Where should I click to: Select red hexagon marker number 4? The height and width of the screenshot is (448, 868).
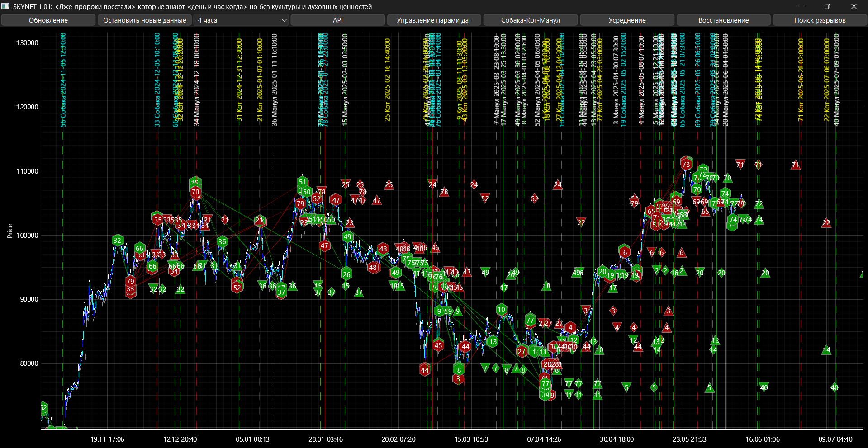570,327
